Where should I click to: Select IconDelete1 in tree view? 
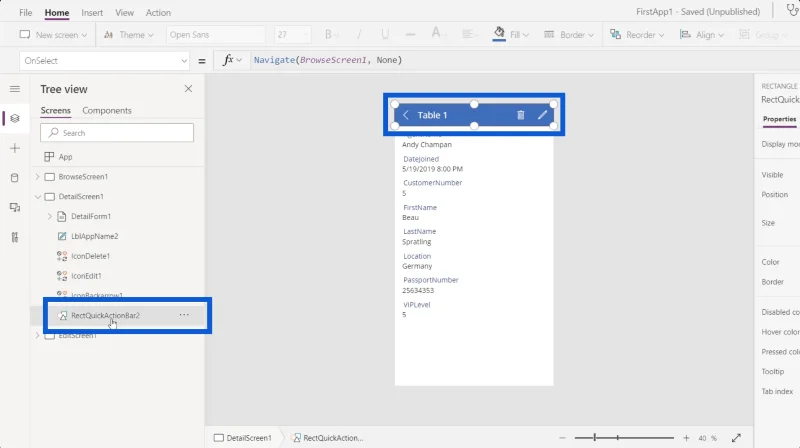point(90,256)
